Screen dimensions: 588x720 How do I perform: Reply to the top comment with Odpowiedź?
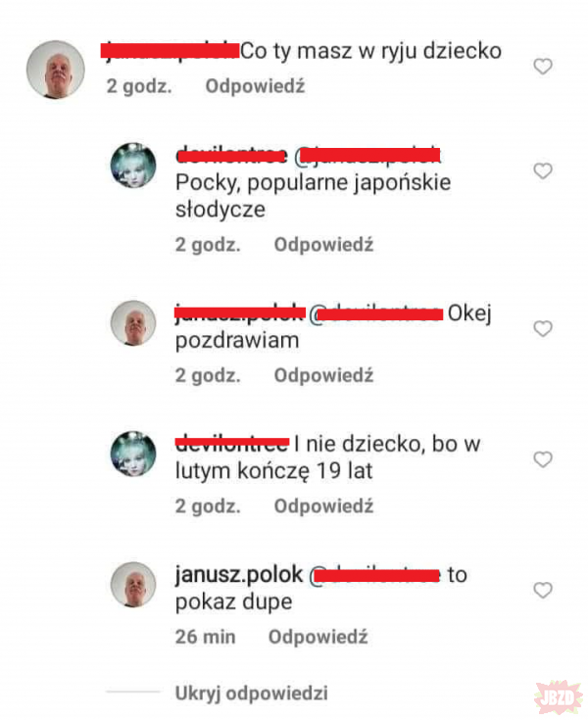[255, 86]
